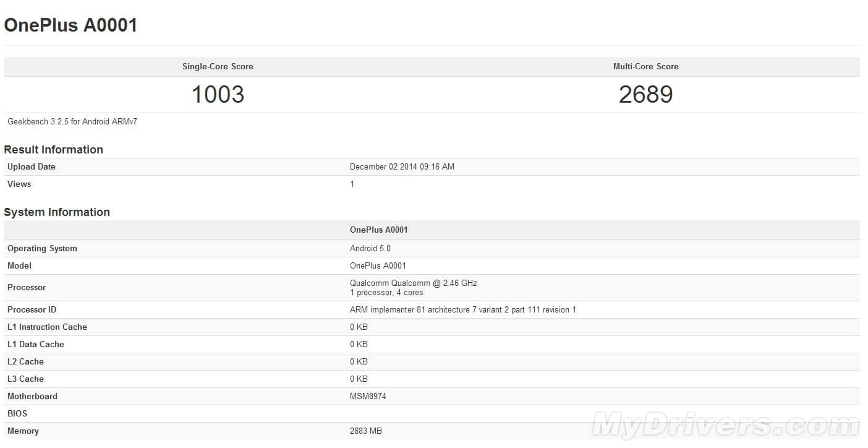868x448 pixels.
Task: Click the single-core score 1003
Action: (x=218, y=94)
